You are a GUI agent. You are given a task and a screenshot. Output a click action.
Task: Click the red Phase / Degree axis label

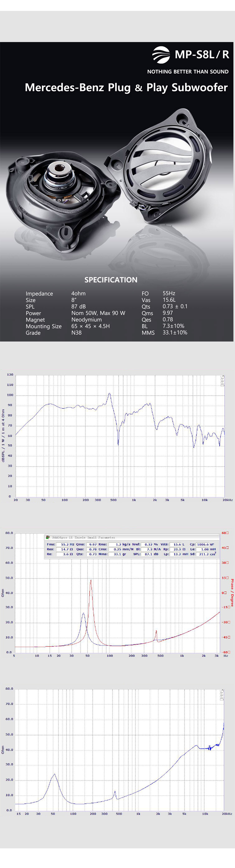coord(232,593)
